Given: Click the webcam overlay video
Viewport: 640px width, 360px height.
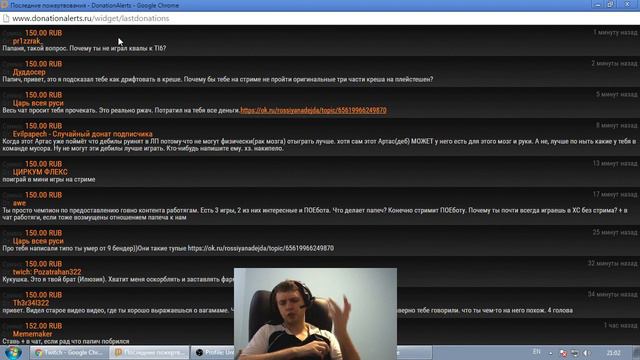Looking at the screenshot, I should 315,314.
